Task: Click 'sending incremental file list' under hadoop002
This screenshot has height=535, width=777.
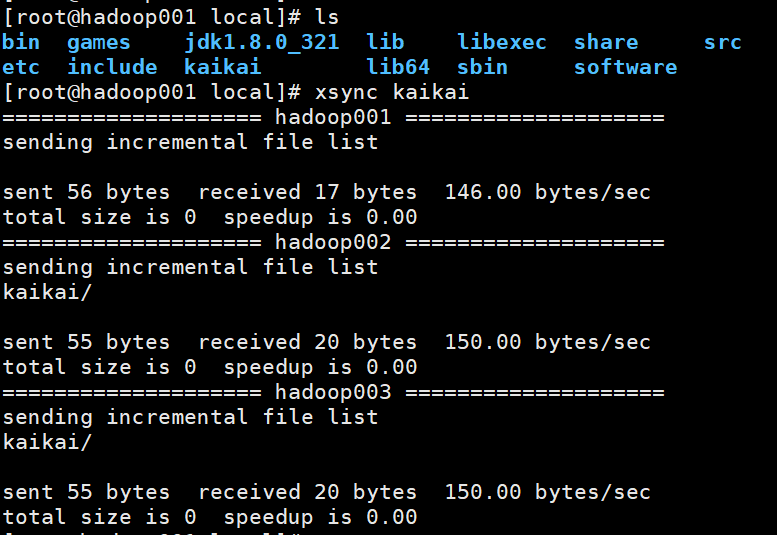Action: [190, 268]
